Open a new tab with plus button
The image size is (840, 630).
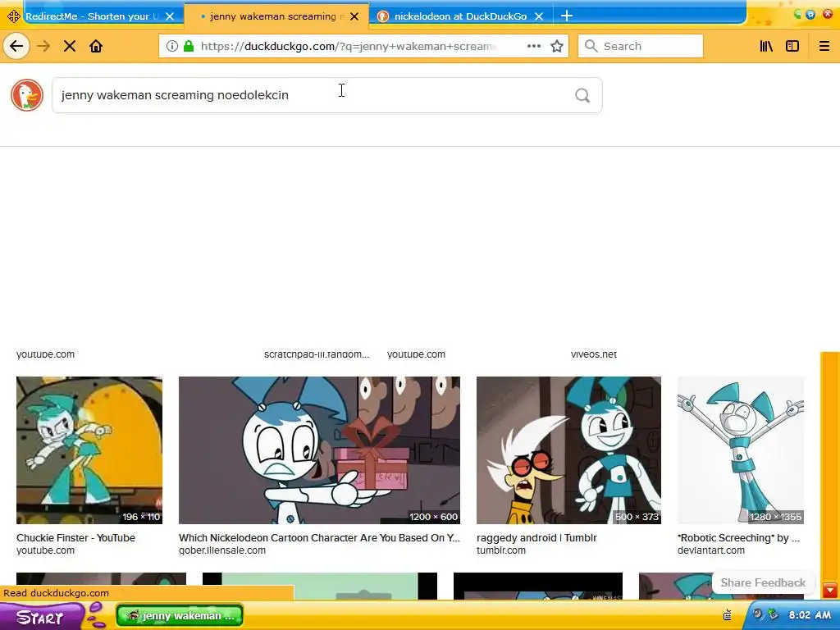[567, 16]
